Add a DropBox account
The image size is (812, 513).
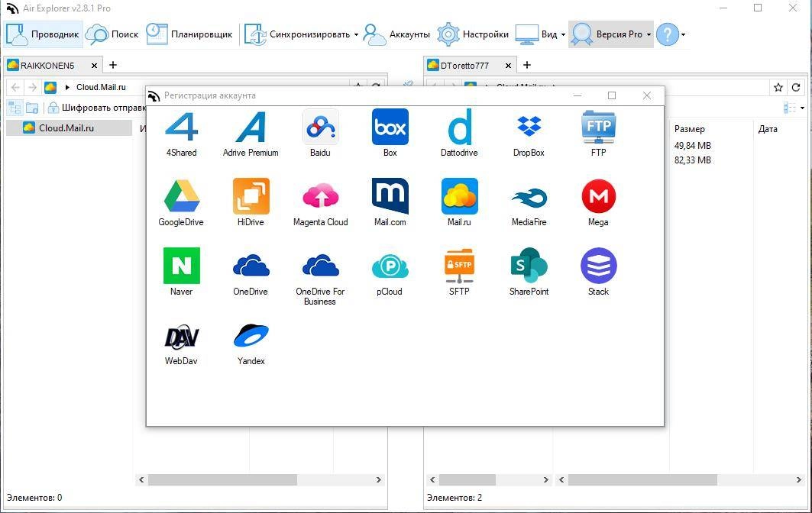(x=529, y=133)
